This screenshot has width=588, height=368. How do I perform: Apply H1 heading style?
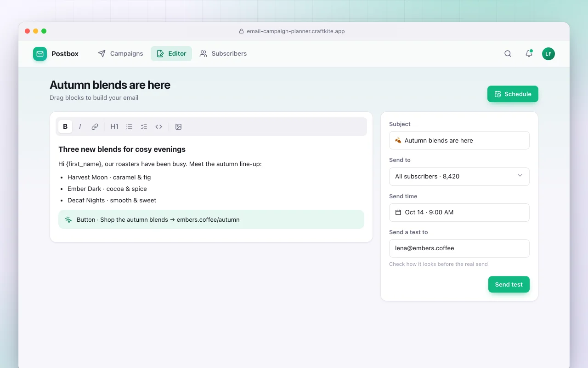(114, 126)
